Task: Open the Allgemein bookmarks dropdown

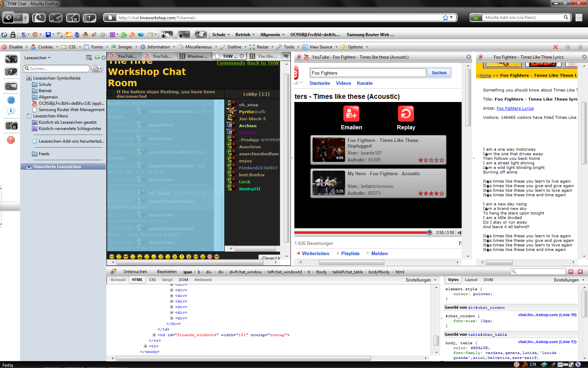Action: pos(272,35)
